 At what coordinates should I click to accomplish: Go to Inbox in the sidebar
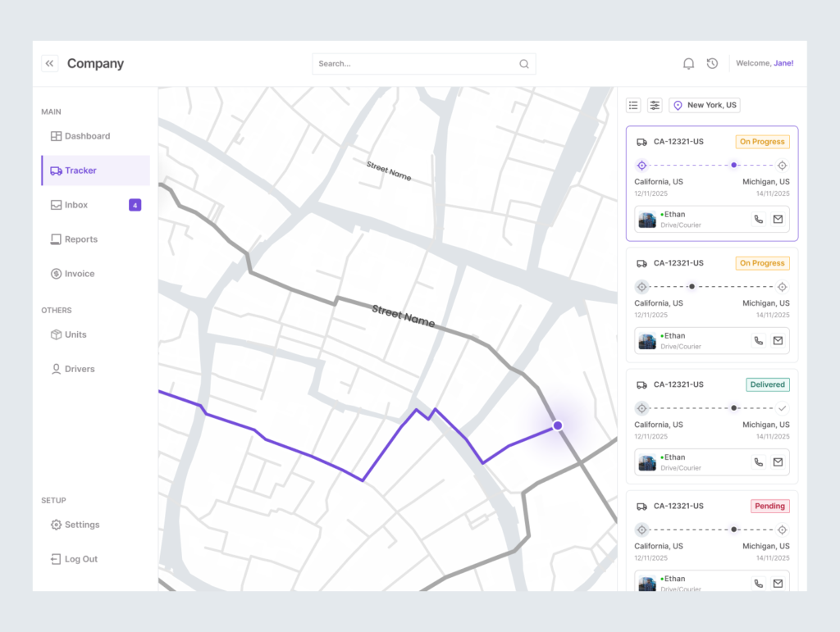(x=76, y=205)
